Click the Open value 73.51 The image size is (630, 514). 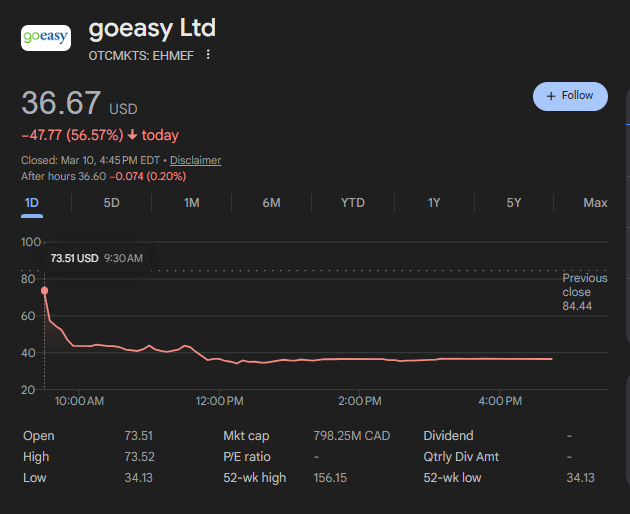(x=139, y=436)
